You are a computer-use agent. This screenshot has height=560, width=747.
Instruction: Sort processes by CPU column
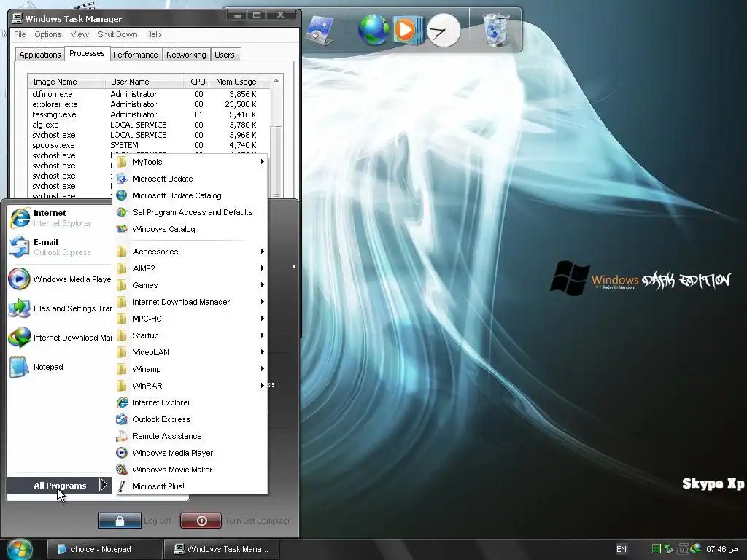tap(197, 82)
